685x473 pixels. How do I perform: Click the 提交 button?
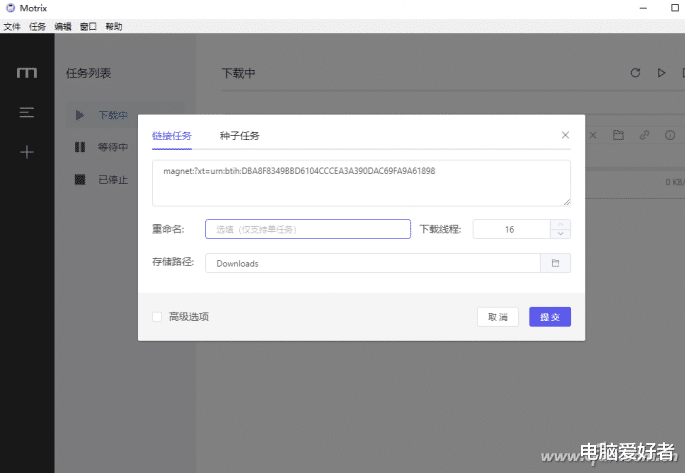(x=550, y=317)
